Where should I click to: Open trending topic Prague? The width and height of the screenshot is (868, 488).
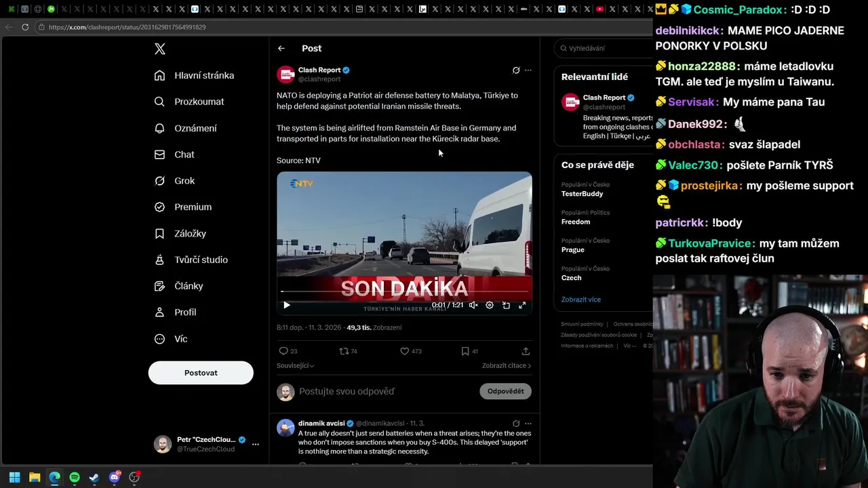[573, 249]
